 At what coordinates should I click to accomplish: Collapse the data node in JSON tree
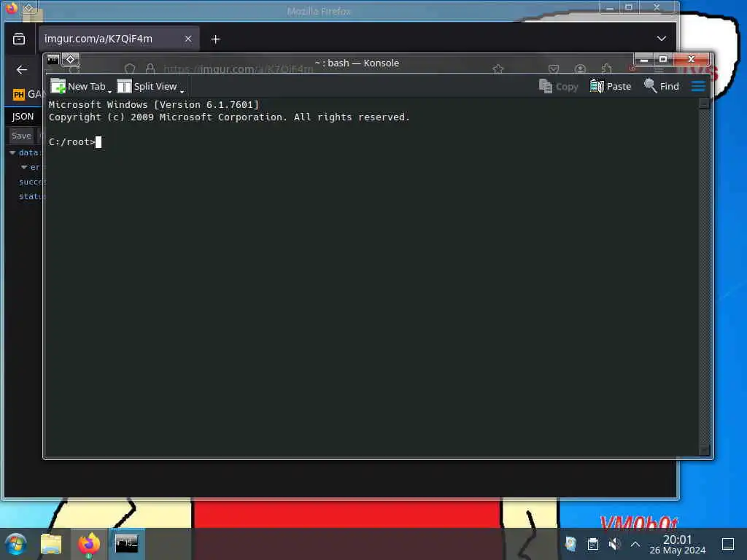12,153
